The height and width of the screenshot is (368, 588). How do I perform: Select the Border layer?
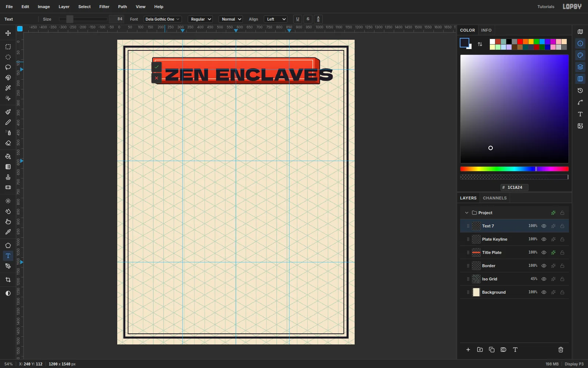coord(514,266)
